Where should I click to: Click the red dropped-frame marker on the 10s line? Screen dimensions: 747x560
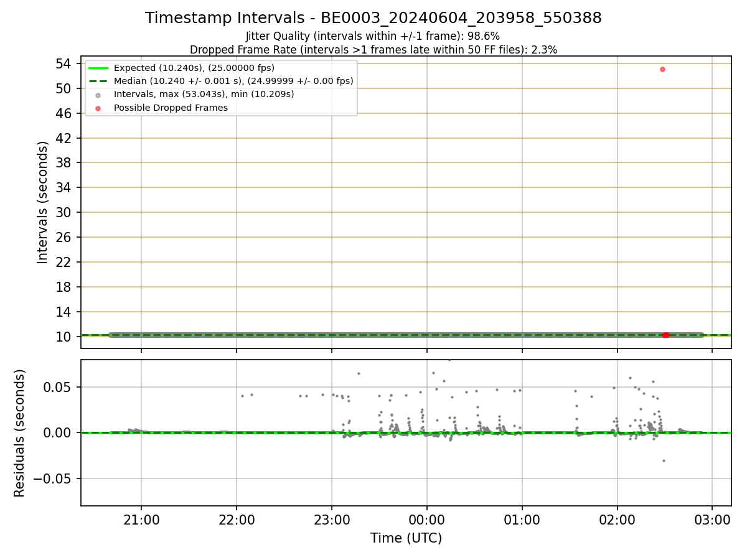(x=665, y=335)
